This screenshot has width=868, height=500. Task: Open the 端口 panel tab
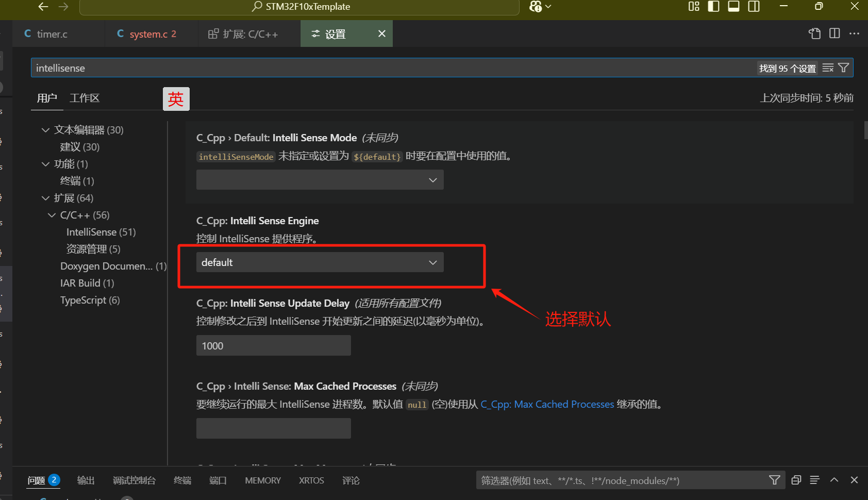(x=218, y=480)
